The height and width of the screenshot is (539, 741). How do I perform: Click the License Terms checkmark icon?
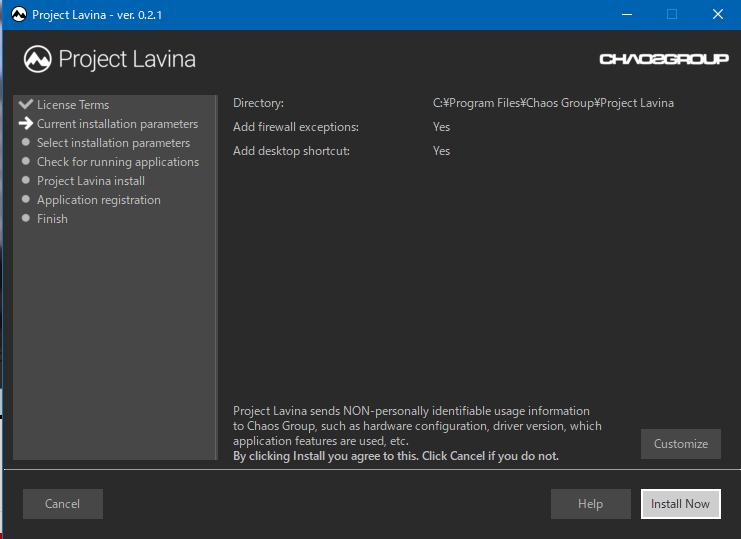pos(26,104)
